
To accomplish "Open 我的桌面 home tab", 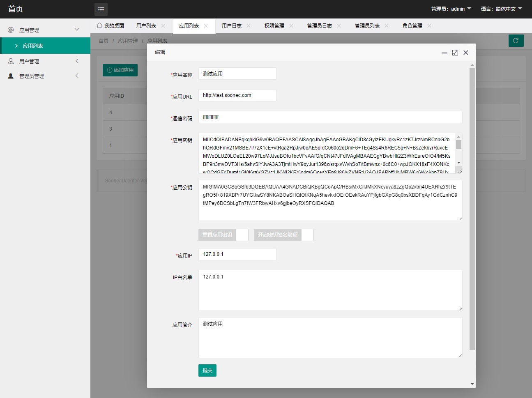I will [x=110, y=25].
